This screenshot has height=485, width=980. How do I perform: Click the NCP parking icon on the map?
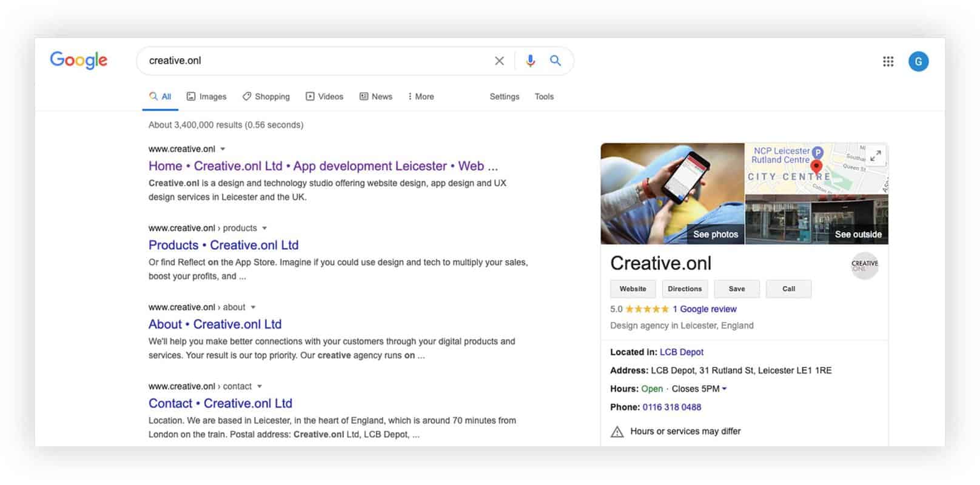(x=817, y=152)
